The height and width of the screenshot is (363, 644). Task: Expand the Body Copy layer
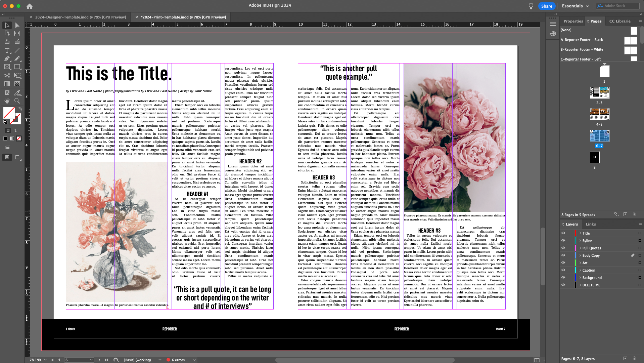[580, 255]
